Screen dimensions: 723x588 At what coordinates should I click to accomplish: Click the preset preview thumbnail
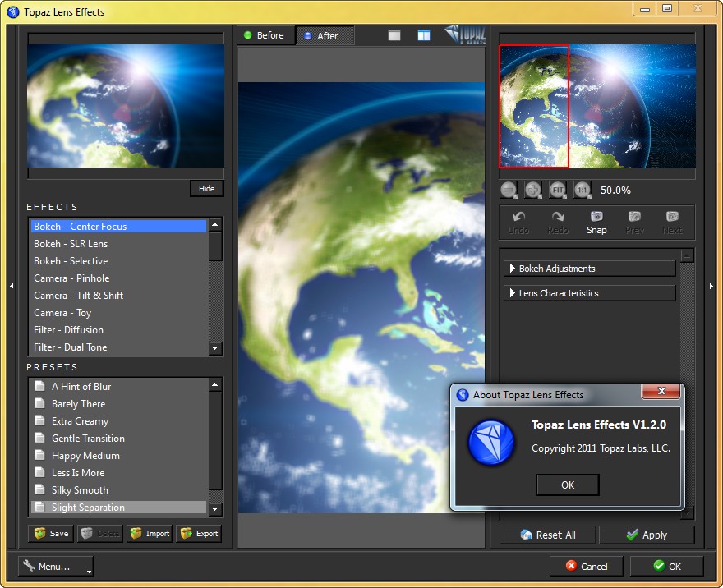click(126, 106)
